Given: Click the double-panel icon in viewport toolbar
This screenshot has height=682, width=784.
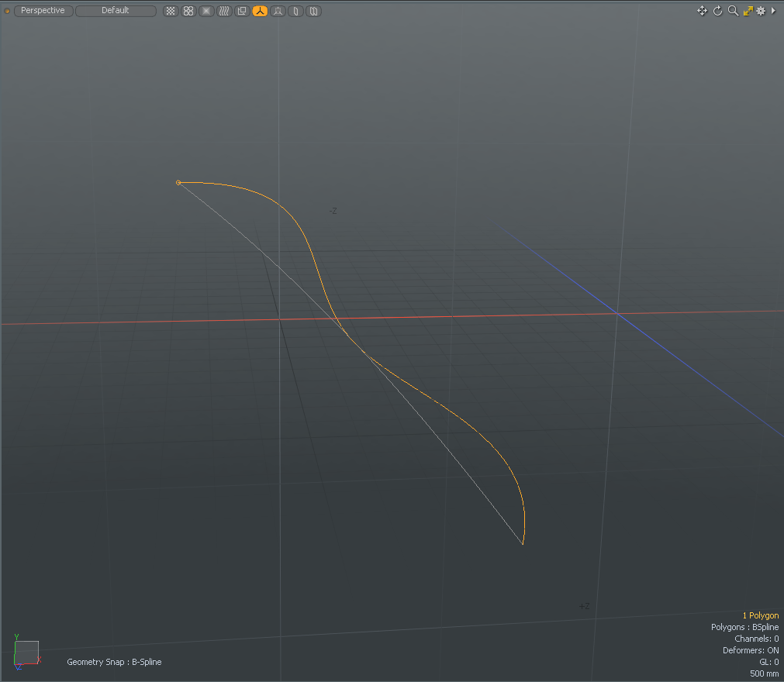Looking at the screenshot, I should click(313, 12).
